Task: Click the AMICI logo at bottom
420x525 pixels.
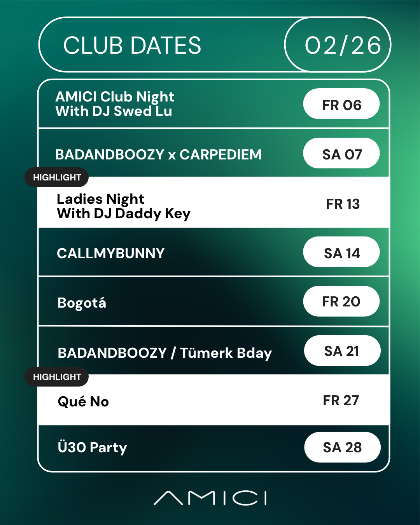Action: click(x=210, y=498)
